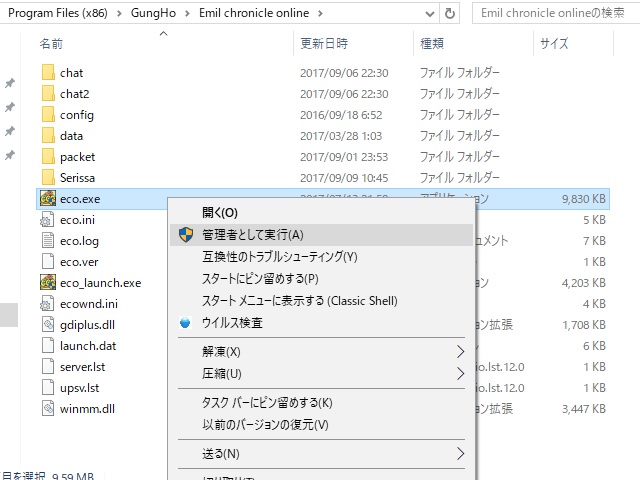The width and height of the screenshot is (640, 480).
Task: Click the config folder icon
Action: coord(48,114)
